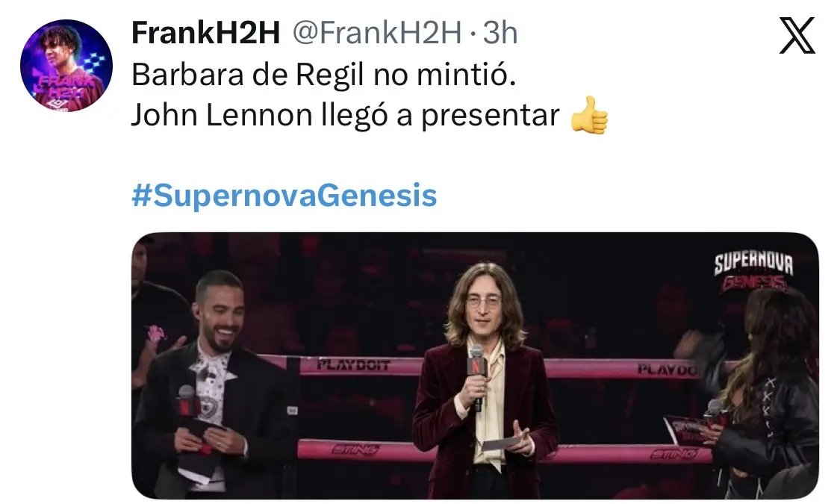The height and width of the screenshot is (504, 840).
Task: Click the Supernova Genesis logo in the image
Action: pyautogui.click(x=753, y=272)
